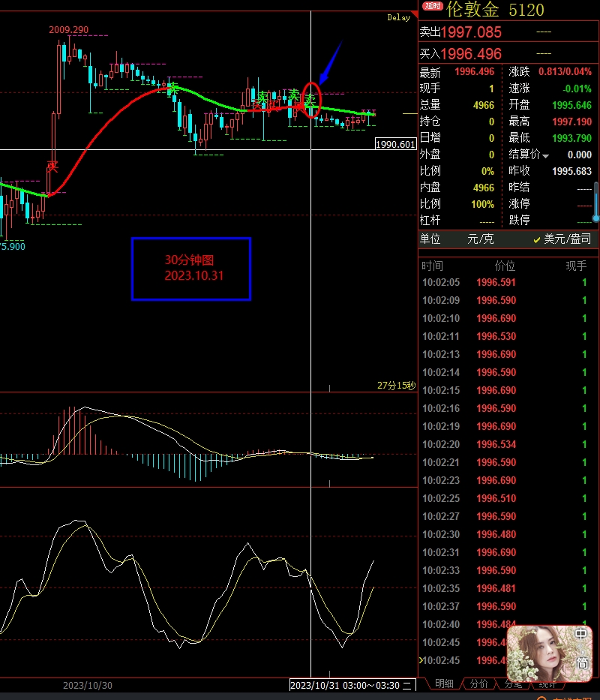The height and width of the screenshot is (700, 600).
Task: Expand the 结算价 dropdown arrow
Action: (545, 155)
